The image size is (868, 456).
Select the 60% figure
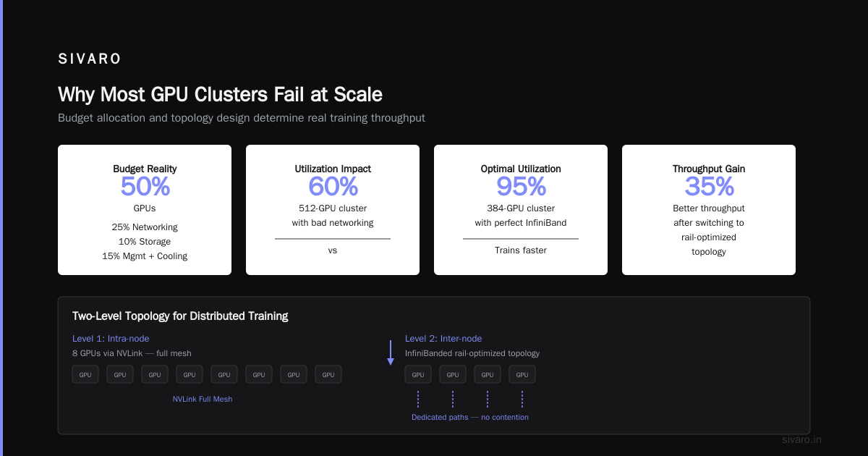333,187
